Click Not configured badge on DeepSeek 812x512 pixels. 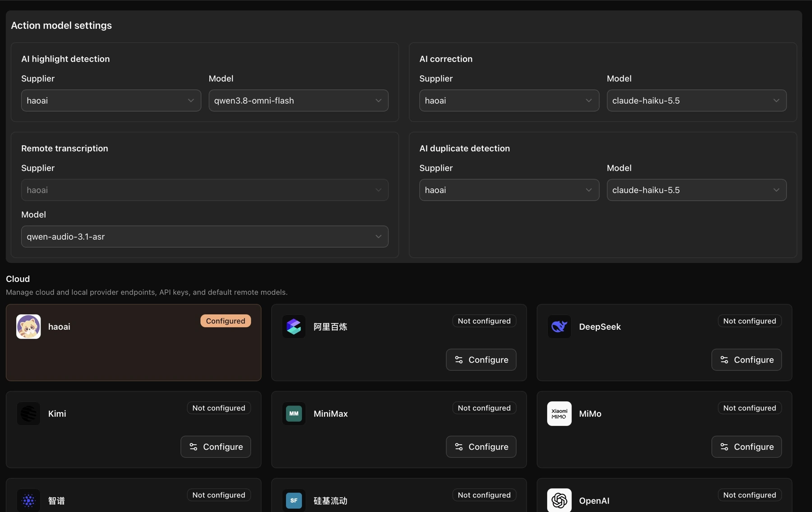(749, 321)
